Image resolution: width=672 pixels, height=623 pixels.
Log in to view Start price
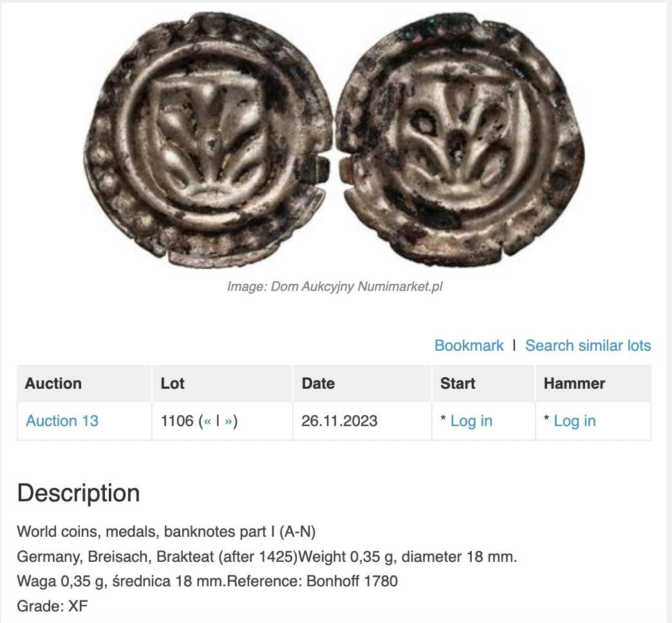point(471,421)
